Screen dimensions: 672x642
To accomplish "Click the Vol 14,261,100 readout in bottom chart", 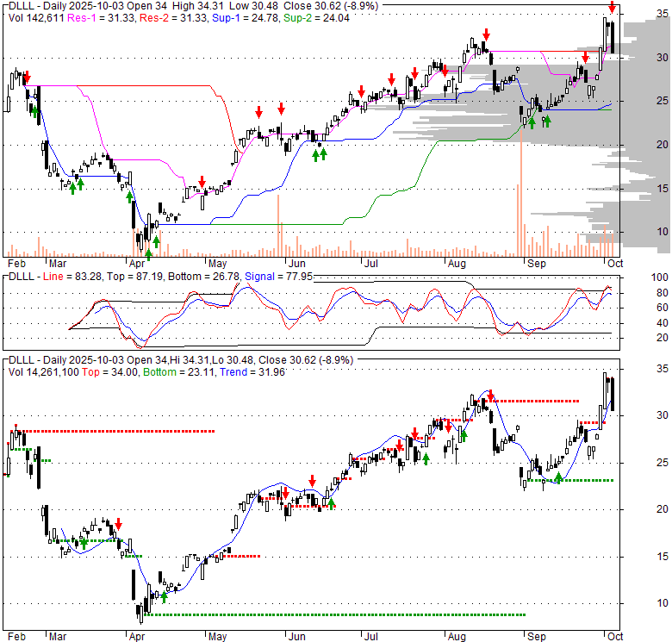I will [x=44, y=372].
